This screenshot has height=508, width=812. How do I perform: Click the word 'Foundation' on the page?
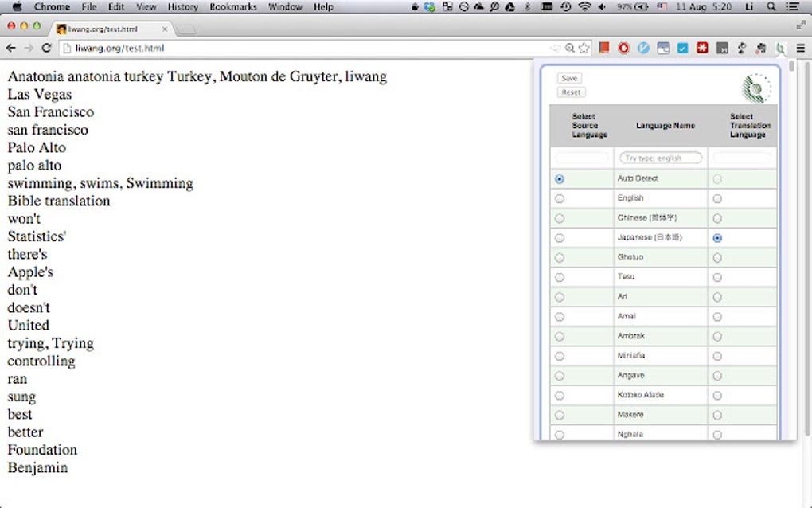click(x=42, y=450)
